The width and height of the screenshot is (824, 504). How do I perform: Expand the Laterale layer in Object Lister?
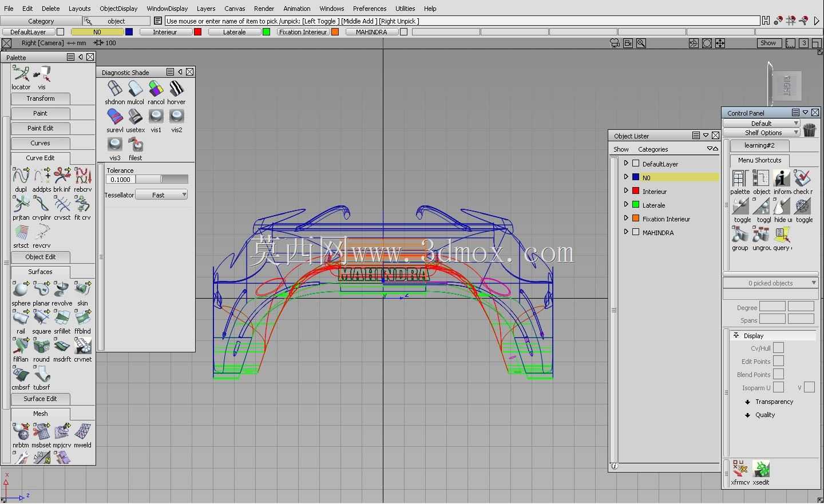(x=626, y=205)
